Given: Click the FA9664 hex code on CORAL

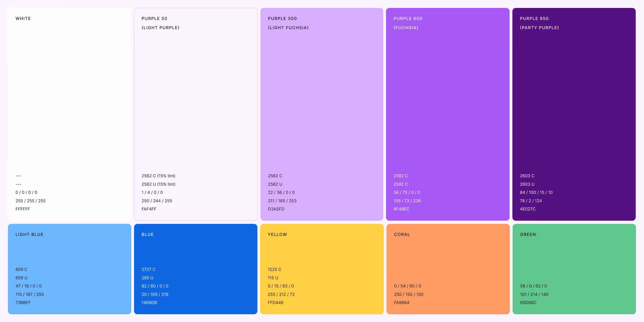Looking at the screenshot, I should point(402,302).
